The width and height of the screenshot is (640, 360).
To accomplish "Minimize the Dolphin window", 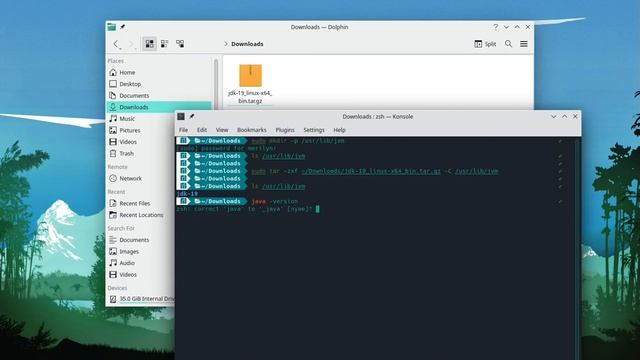I will tap(506, 27).
